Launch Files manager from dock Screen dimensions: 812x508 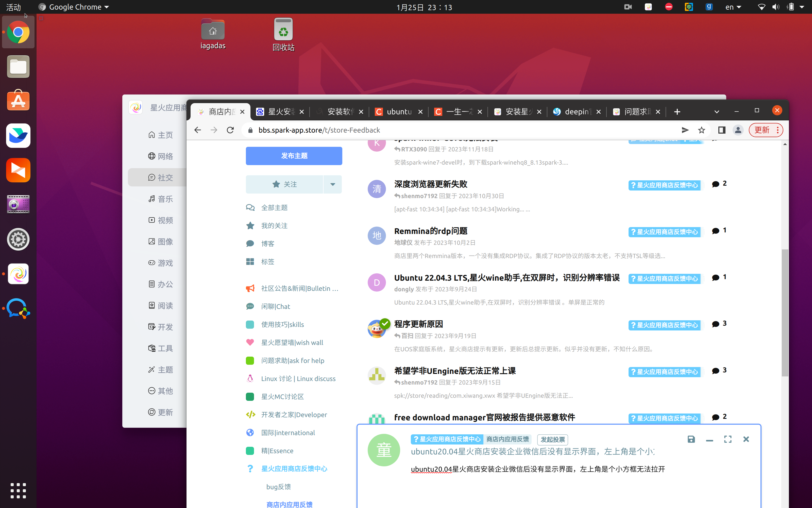pyautogui.click(x=18, y=66)
